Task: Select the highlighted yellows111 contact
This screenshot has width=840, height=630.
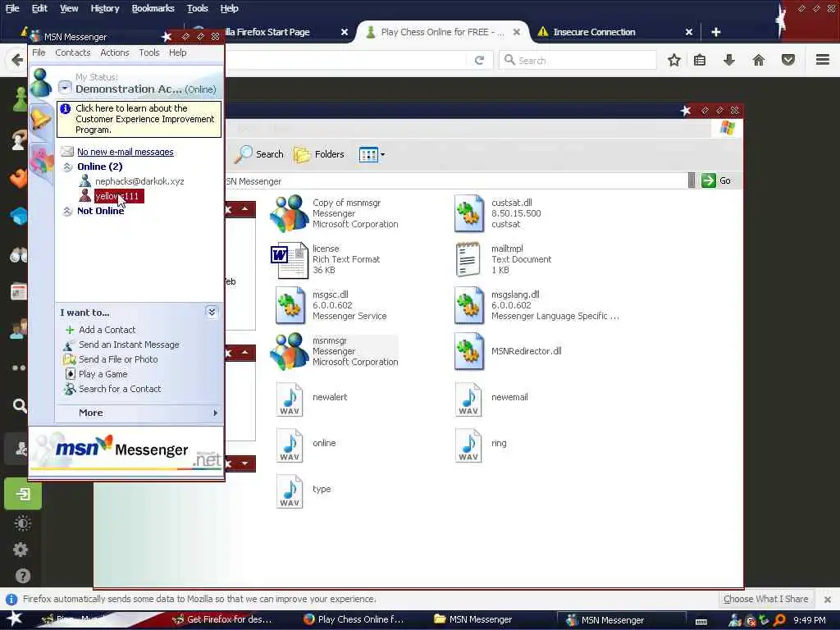Action: coord(119,196)
